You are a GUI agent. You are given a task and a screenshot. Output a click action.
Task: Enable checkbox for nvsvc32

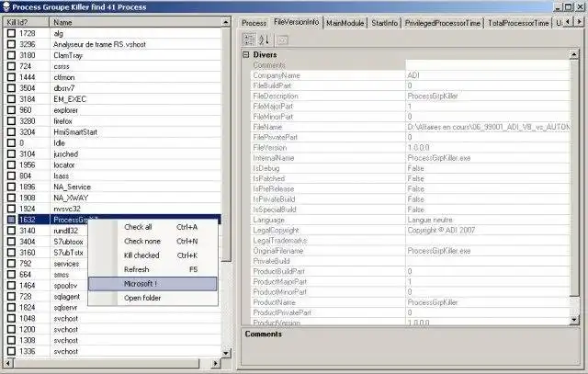pos(11,209)
